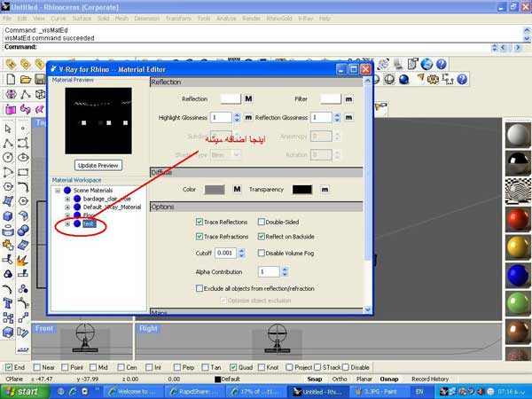Click the globe icon in top toolbar
The height and width of the screenshot is (399, 532).
(x=426, y=64)
